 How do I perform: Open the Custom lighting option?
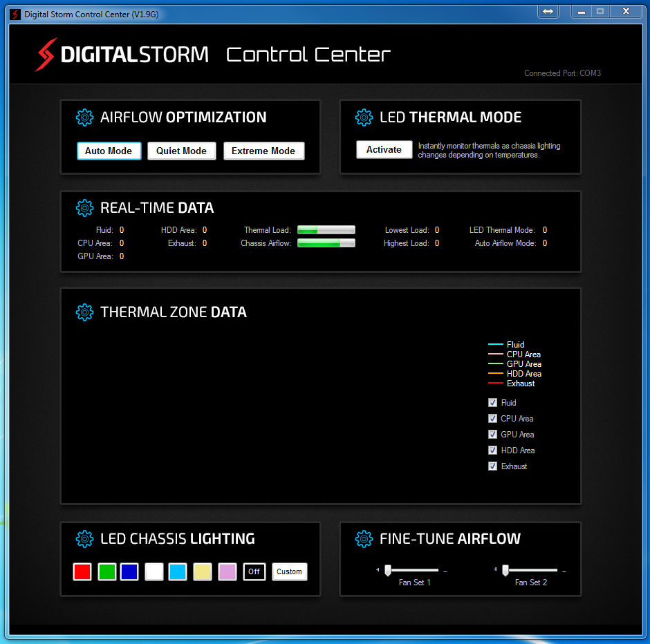[x=289, y=571]
